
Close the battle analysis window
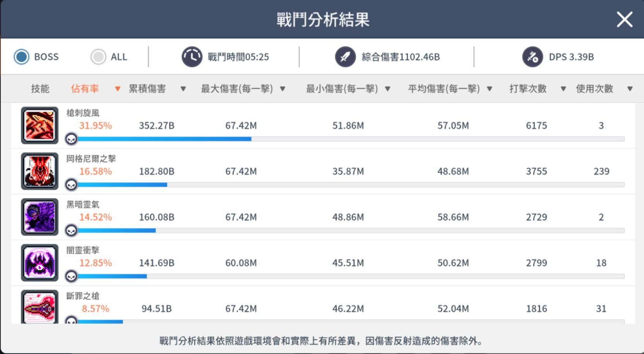624,19
